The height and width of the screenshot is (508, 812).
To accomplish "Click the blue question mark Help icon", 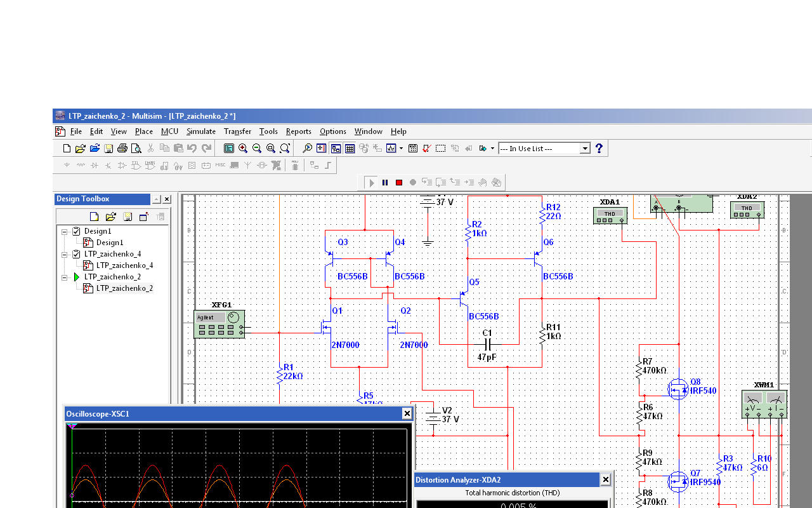I will click(599, 149).
